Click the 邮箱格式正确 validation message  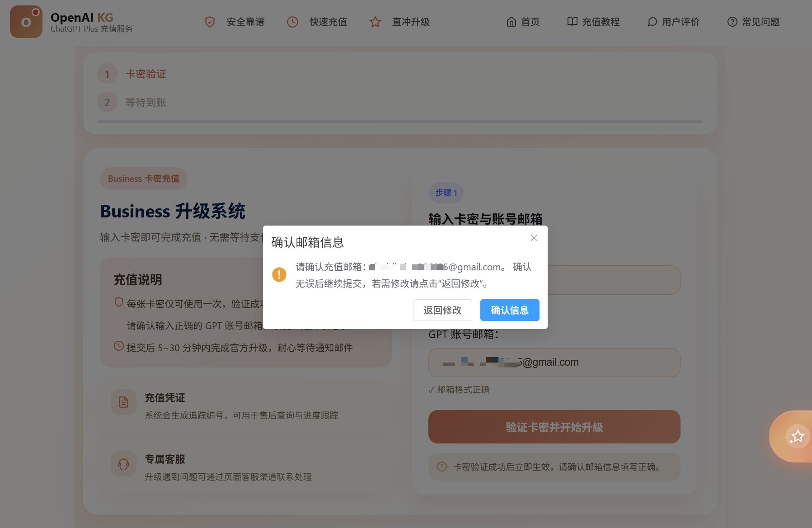(x=459, y=390)
